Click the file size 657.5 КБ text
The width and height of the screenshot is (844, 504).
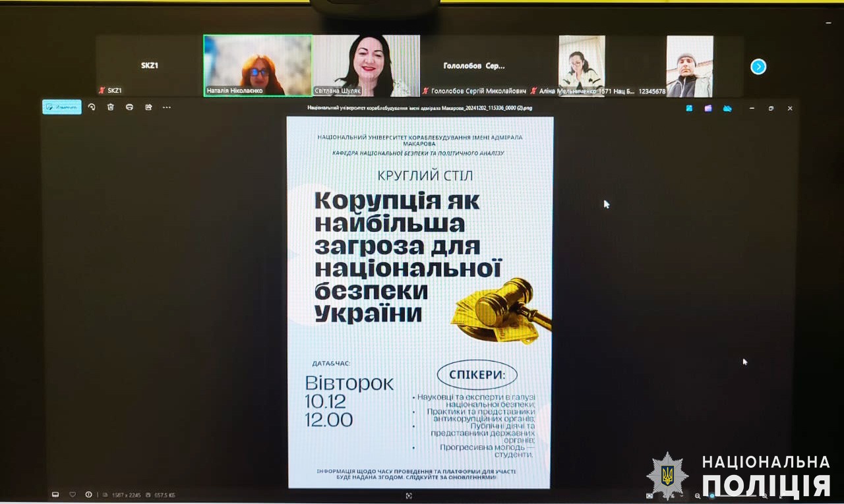click(164, 495)
